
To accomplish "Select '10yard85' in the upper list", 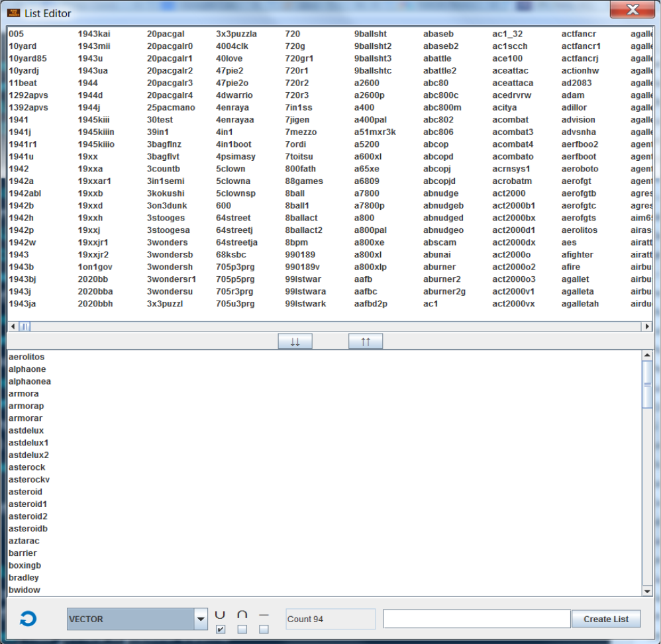I will point(28,58).
